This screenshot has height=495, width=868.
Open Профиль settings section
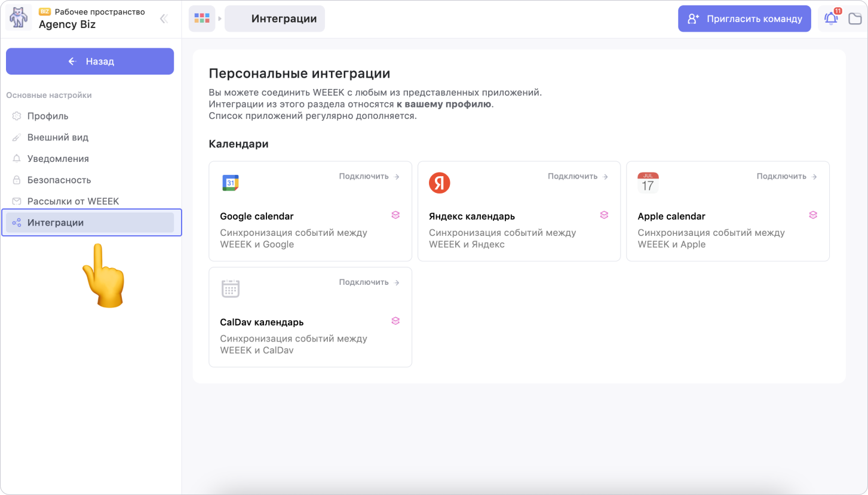pyautogui.click(x=48, y=116)
